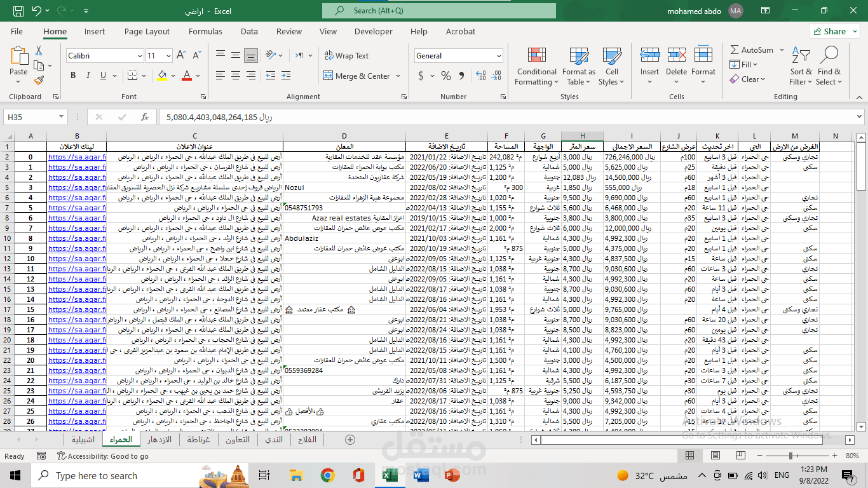Click the Windows Start button

pyautogui.click(x=15, y=475)
